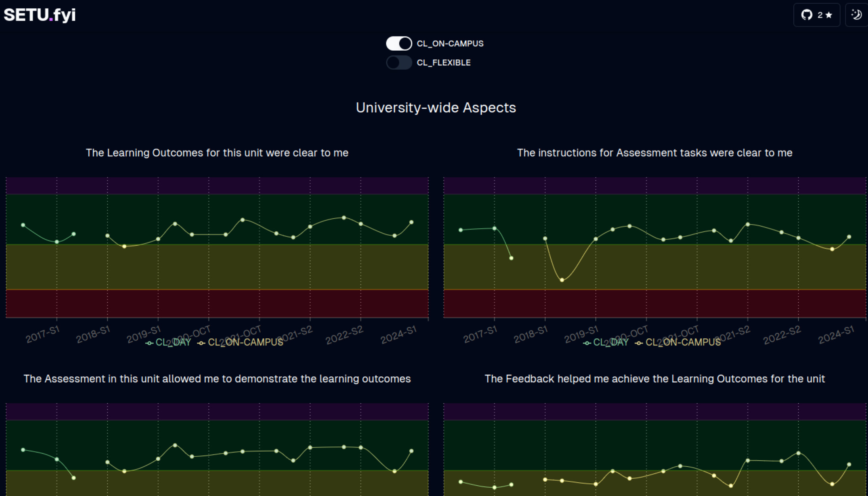Click the CL_ON-CAMPUS label text

[450, 44]
